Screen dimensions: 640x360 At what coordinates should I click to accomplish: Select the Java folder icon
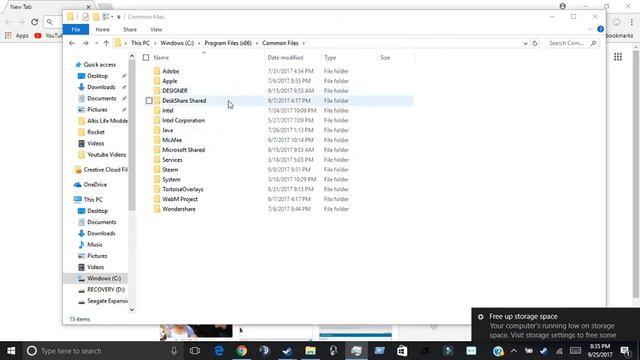coord(157,130)
